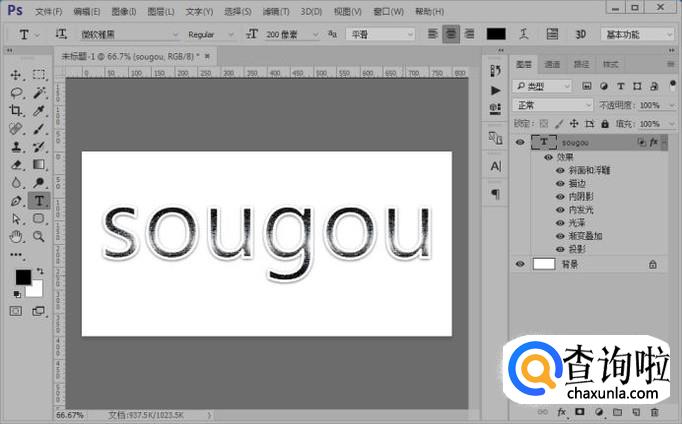Click the 背景 layer thumbnail

pyautogui.click(x=544, y=264)
